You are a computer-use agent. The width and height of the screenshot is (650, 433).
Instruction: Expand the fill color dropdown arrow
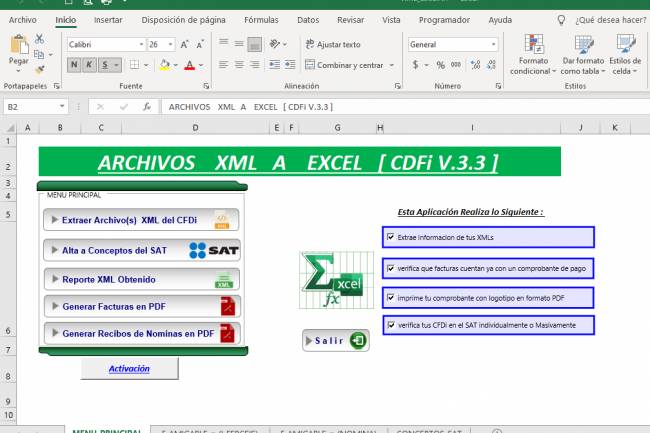(175, 65)
